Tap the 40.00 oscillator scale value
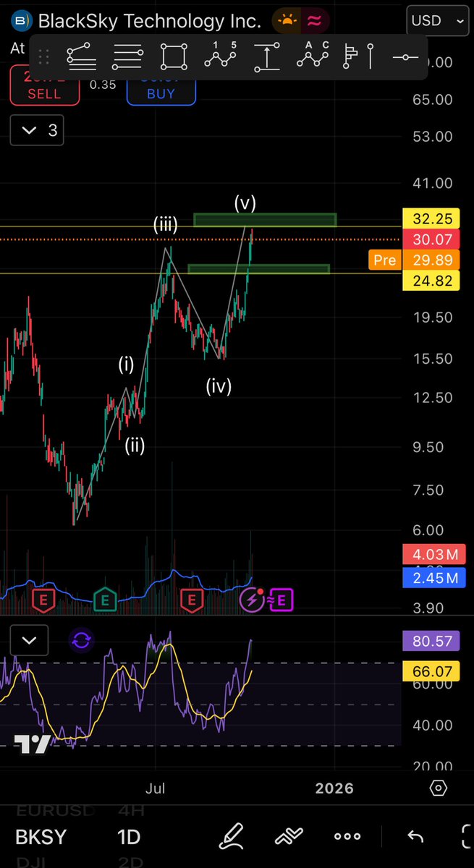The width and height of the screenshot is (474, 868). (432, 725)
